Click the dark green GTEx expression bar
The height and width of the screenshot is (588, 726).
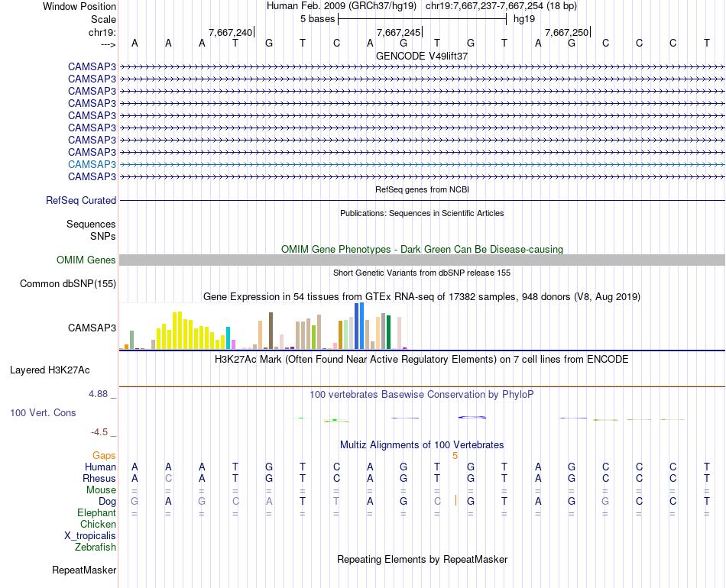(x=388, y=332)
